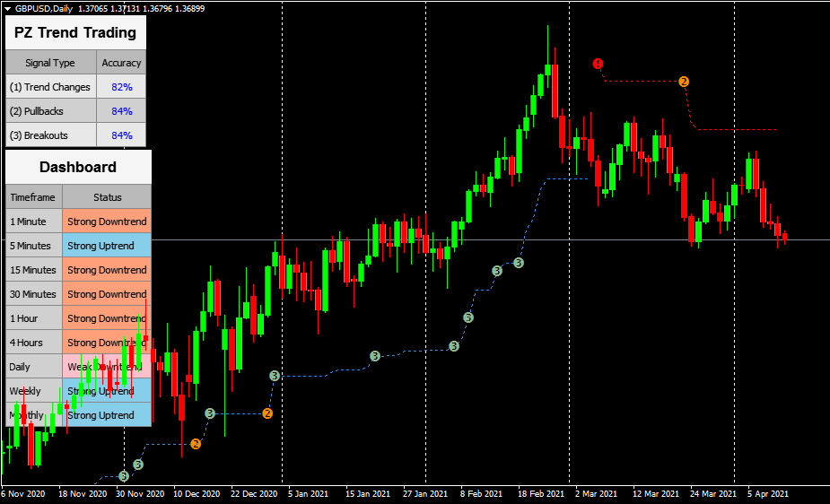
Task: Click the lowest orange pullback marker 2
Action: [x=196, y=444]
